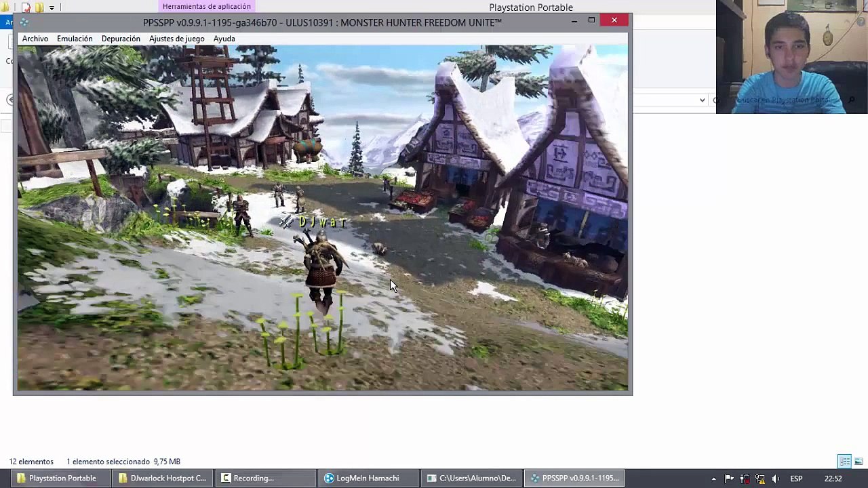This screenshot has width=868, height=488.
Task: Click the ESP input language indicator
Action: (x=796, y=479)
